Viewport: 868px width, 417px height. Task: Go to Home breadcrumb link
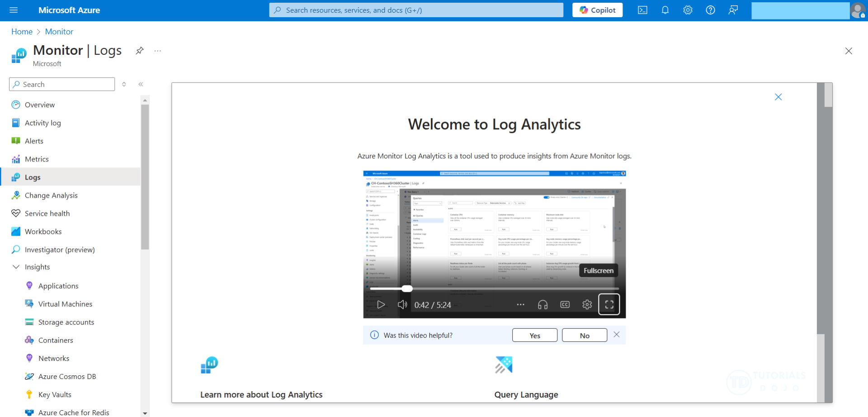(x=22, y=32)
